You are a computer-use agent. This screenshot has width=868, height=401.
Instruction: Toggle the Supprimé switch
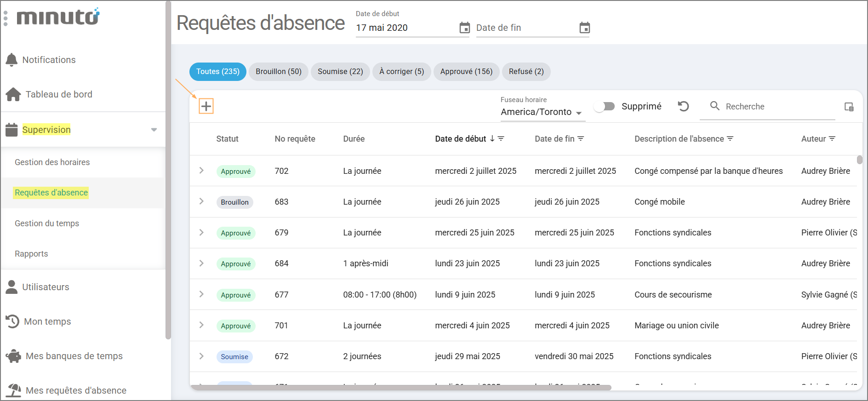tap(604, 106)
